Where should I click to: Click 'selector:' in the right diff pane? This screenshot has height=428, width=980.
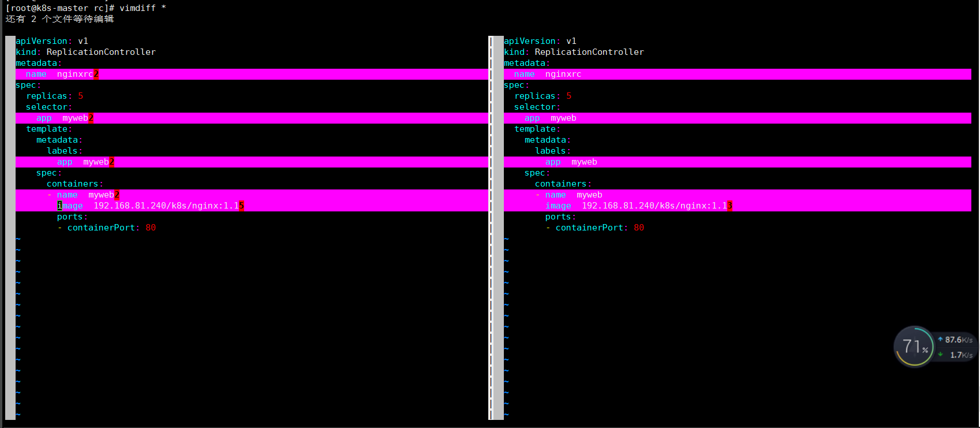coord(537,107)
